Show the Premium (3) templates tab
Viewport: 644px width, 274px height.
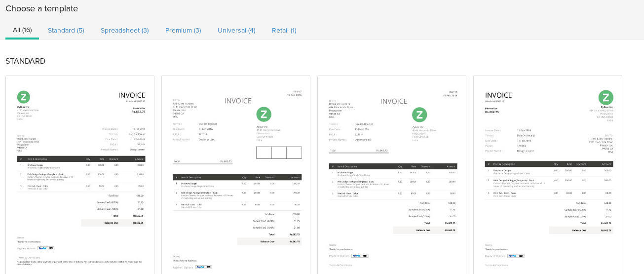[x=183, y=31]
